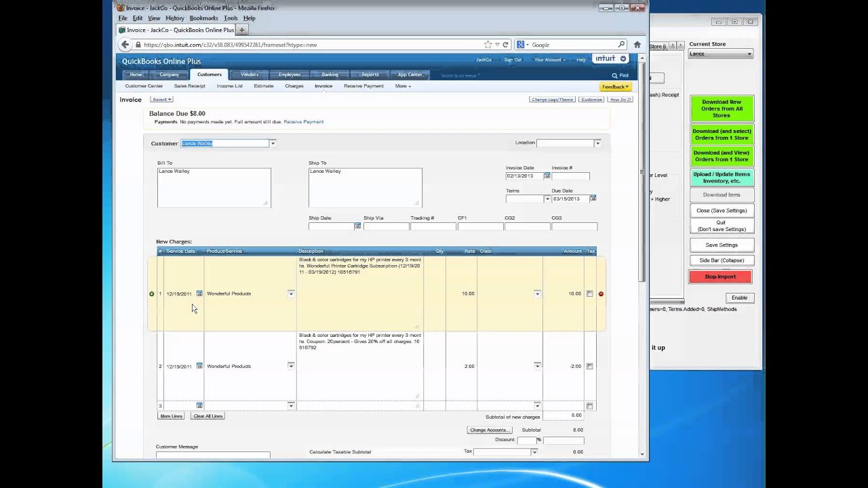Open the Ship Date calendar picker

pyautogui.click(x=357, y=226)
